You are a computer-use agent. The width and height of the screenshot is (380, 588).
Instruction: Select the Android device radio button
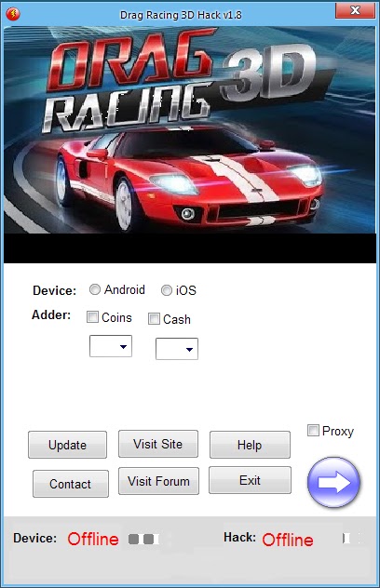point(95,289)
